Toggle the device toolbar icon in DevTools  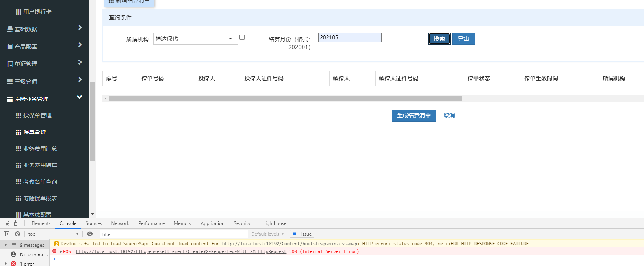click(x=17, y=223)
